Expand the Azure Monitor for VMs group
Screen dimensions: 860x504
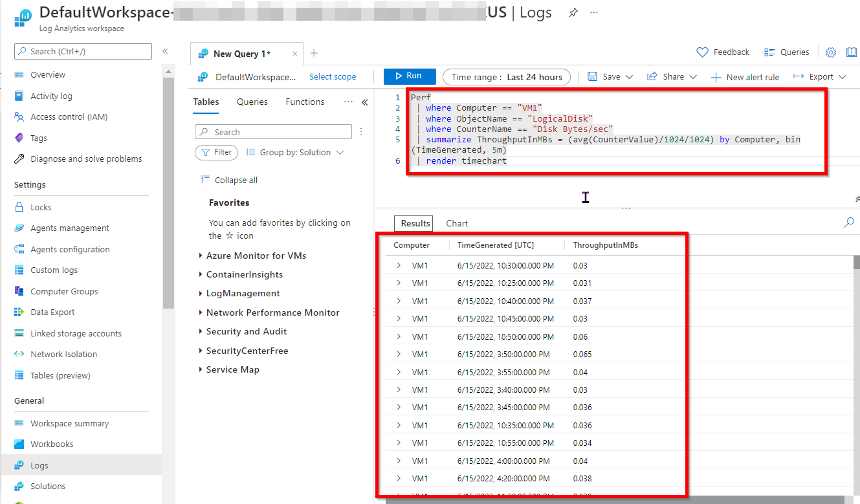click(x=201, y=256)
